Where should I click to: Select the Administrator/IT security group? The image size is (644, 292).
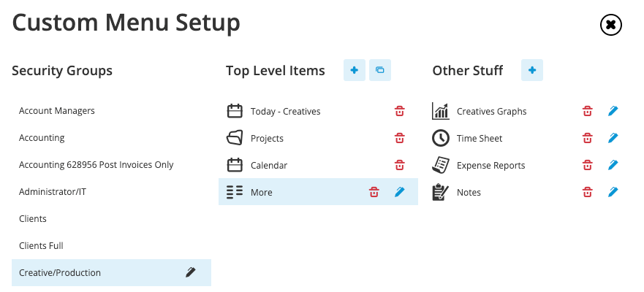[111, 191]
